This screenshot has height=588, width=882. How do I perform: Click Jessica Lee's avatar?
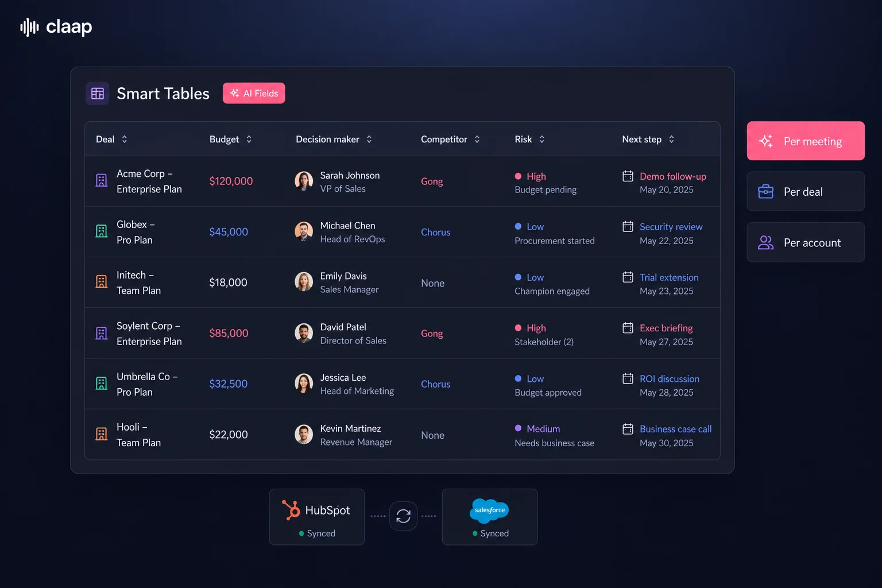click(304, 383)
